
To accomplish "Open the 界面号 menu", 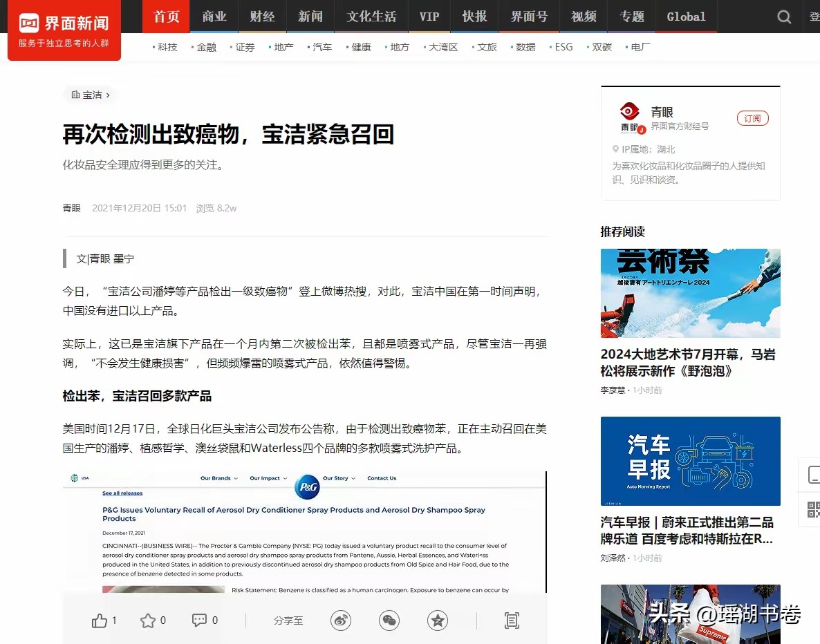I will [x=529, y=17].
